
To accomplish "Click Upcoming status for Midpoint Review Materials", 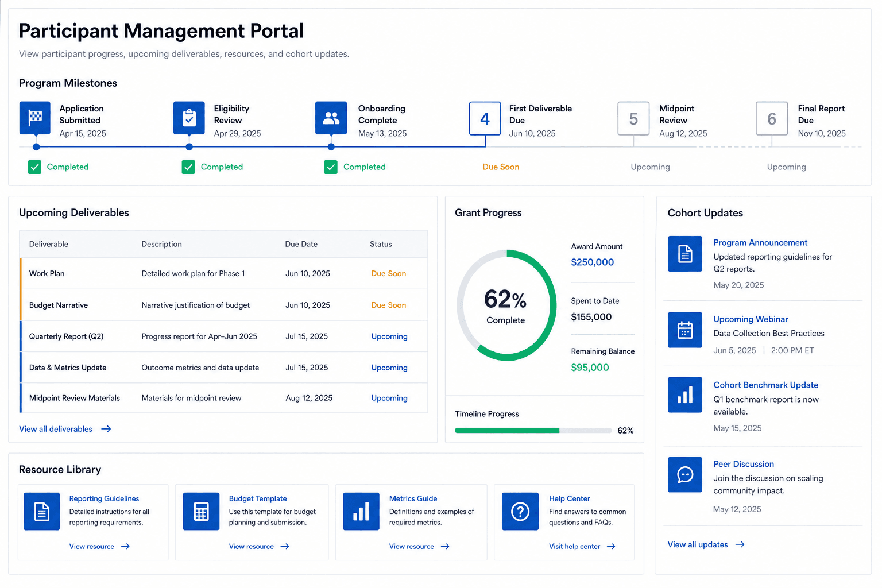I will click(389, 398).
